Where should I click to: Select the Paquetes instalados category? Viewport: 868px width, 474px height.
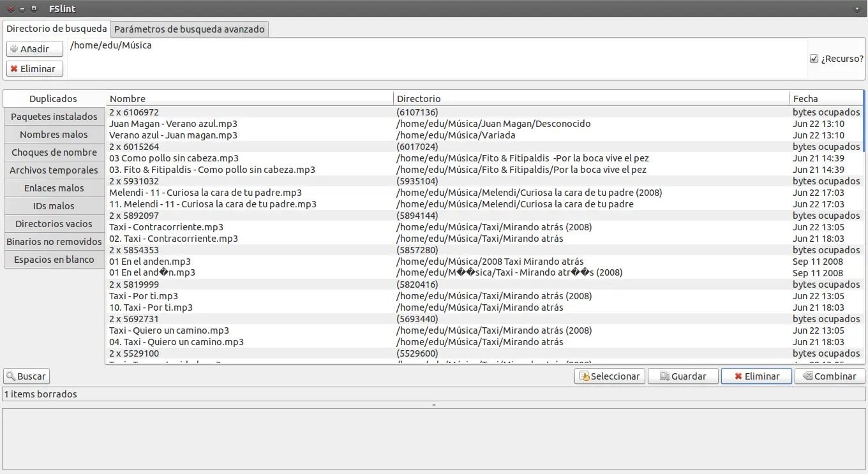pos(54,117)
